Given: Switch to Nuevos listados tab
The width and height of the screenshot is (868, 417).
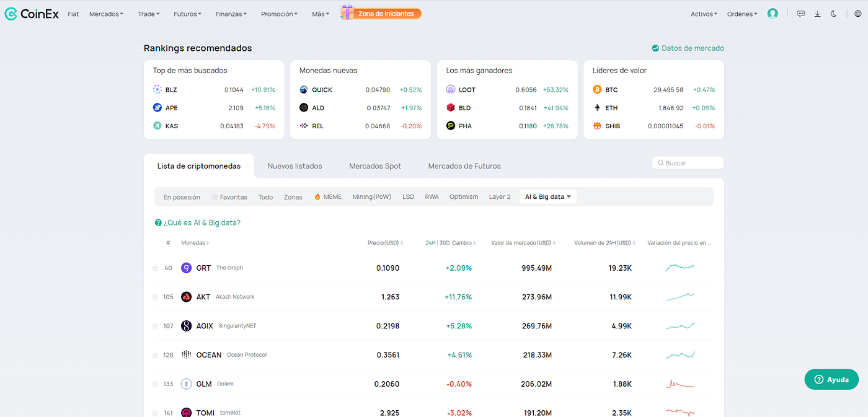Looking at the screenshot, I should pyautogui.click(x=294, y=166).
